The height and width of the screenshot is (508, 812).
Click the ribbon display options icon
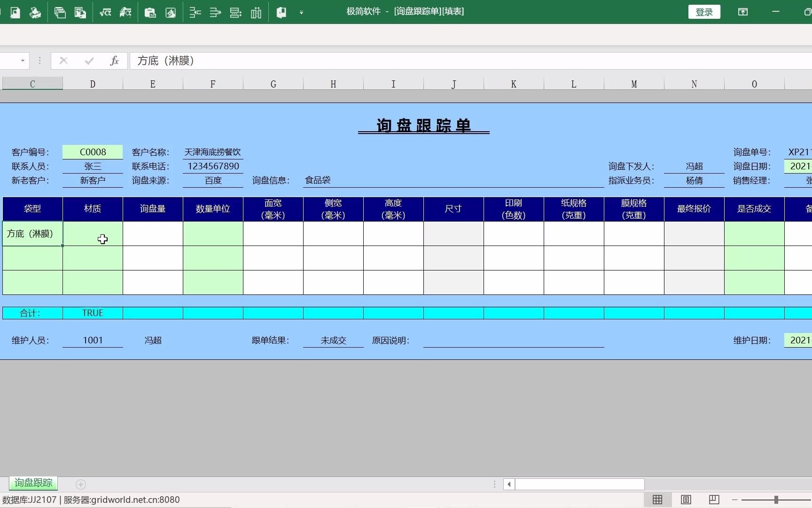click(743, 12)
